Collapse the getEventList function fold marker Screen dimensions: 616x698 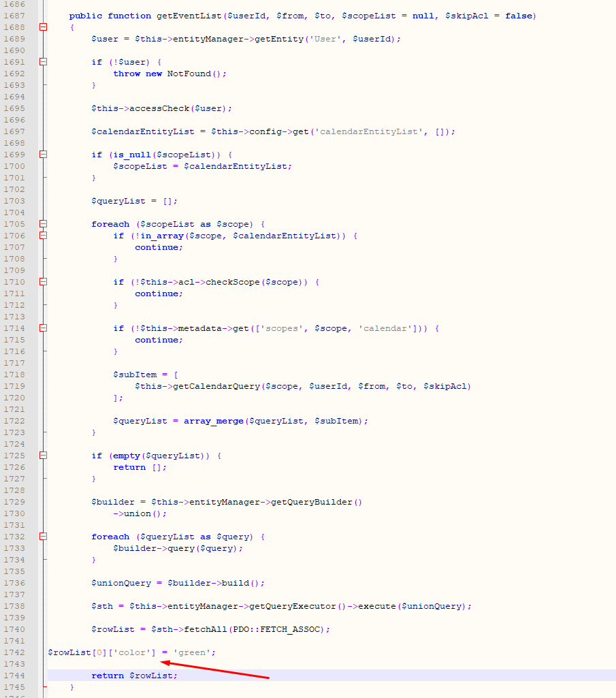tap(44, 27)
